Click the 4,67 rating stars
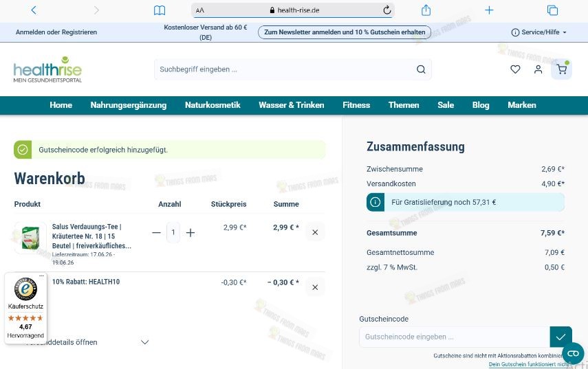This screenshot has height=369, width=588. tap(25, 318)
